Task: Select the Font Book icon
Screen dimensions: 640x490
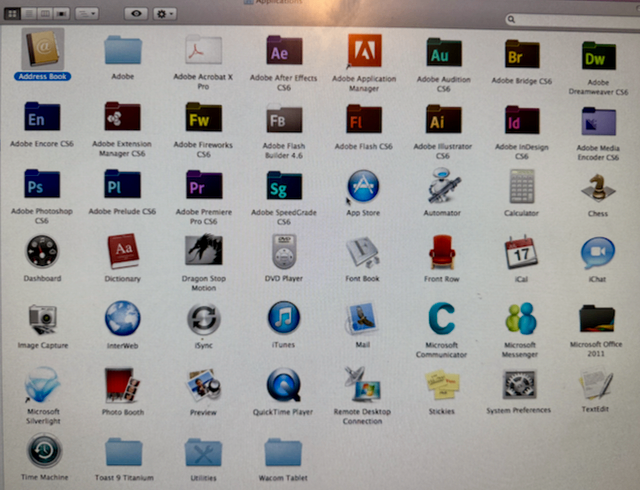Action: (363, 252)
